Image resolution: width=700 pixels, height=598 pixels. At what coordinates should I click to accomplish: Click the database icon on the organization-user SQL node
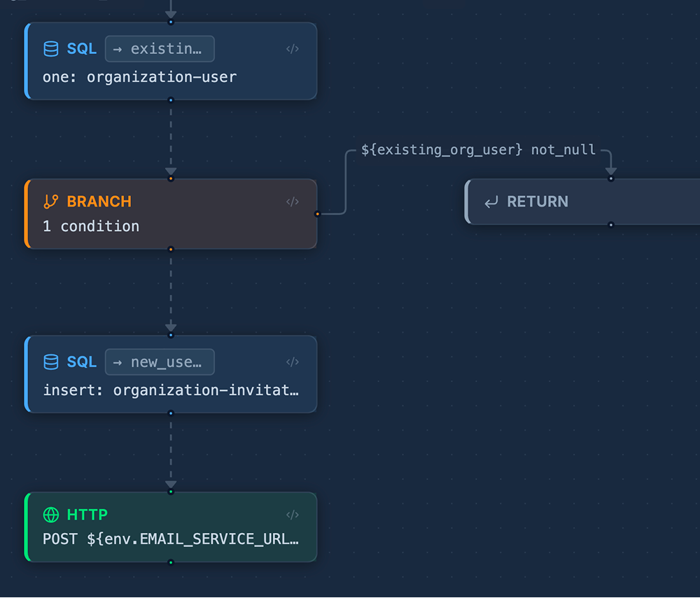50,48
